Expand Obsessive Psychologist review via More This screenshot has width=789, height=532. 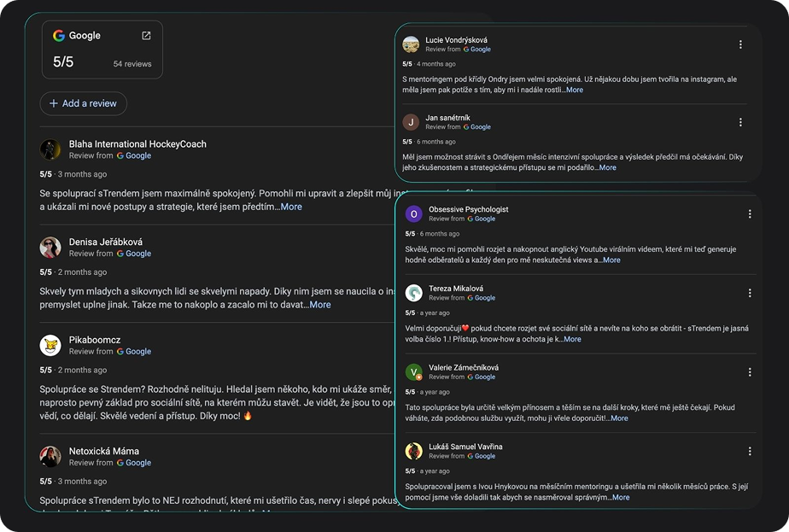[x=611, y=260]
